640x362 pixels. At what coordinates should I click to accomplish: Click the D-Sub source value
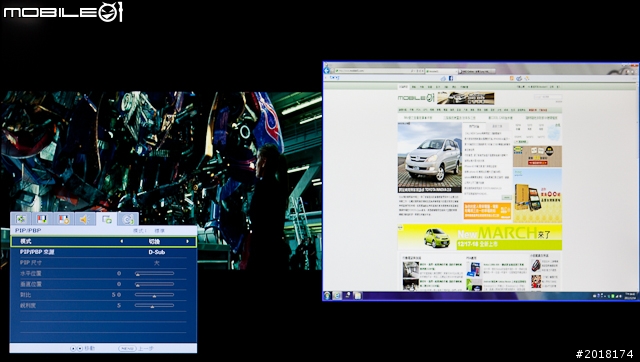tap(157, 252)
